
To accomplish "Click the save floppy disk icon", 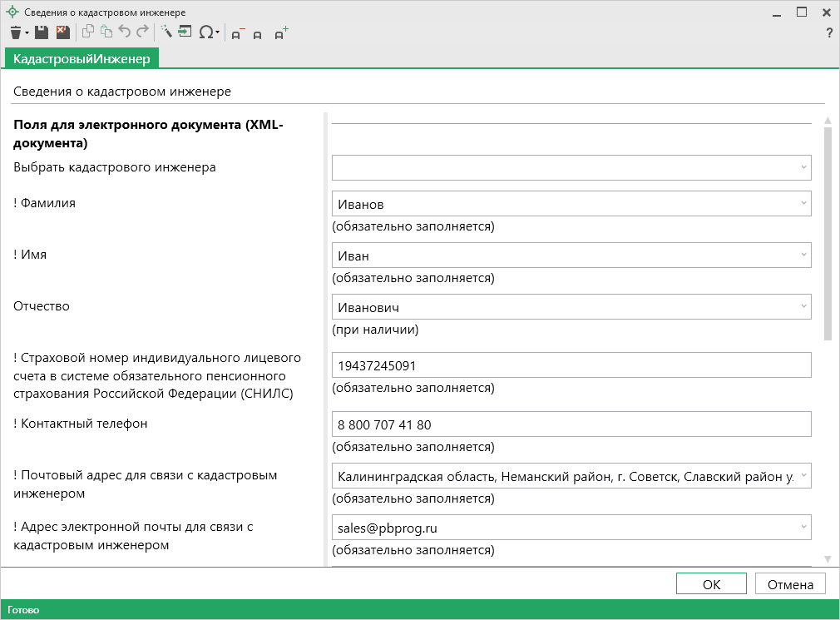I will click(42, 32).
